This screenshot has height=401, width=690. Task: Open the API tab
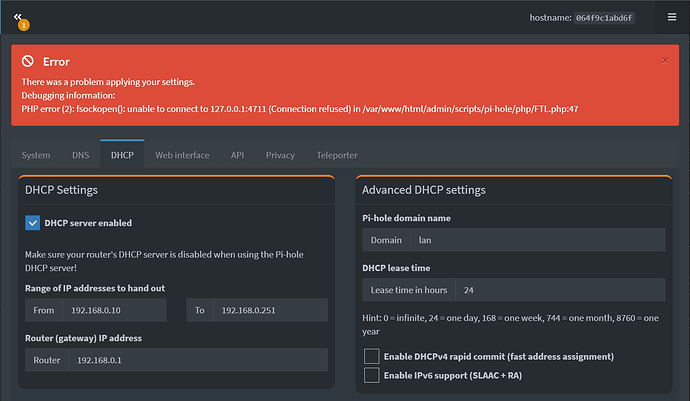pyautogui.click(x=237, y=155)
